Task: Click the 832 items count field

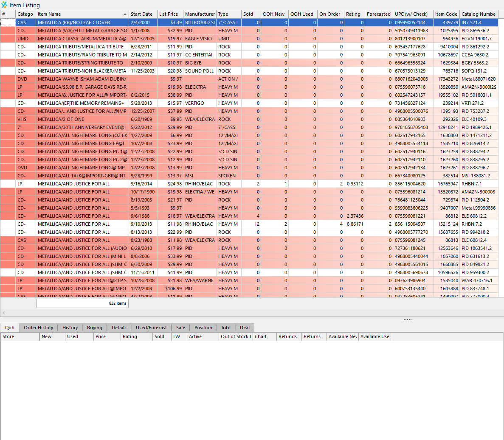Action: 83,303
